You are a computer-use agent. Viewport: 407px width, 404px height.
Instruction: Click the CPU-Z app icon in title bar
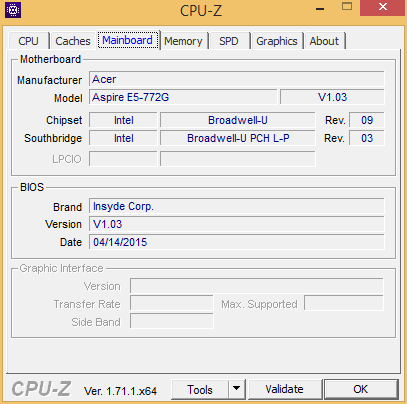pyautogui.click(x=13, y=10)
